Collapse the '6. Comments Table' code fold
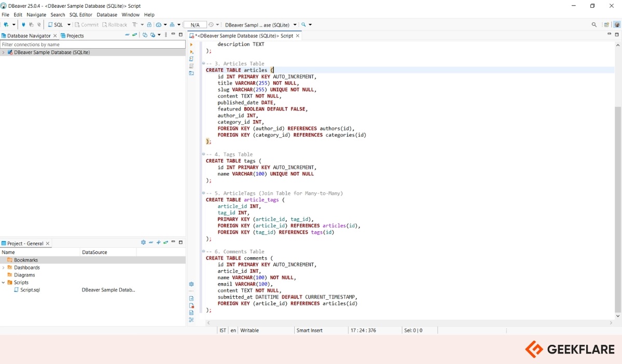622x364 pixels. 203,251
